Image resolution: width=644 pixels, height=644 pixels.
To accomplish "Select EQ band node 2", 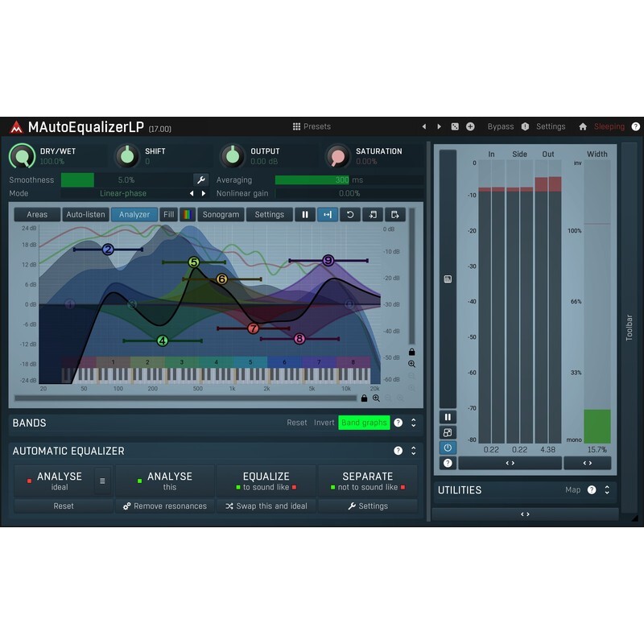I will pyautogui.click(x=108, y=250).
